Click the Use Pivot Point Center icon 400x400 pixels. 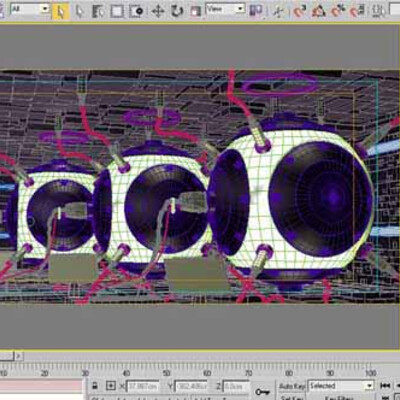pyautogui.click(x=256, y=11)
